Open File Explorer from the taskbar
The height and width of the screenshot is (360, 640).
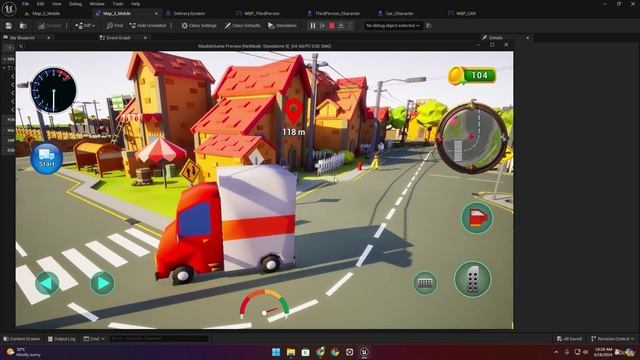[x=291, y=352]
